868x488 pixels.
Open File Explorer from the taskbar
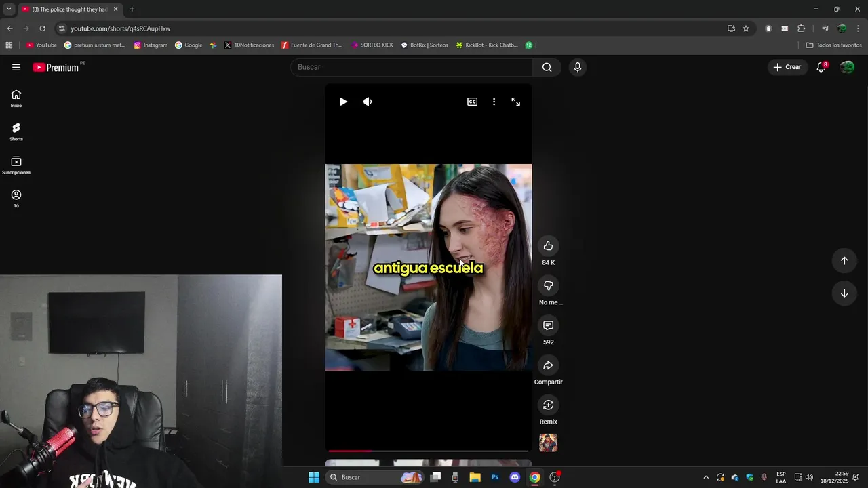point(475,477)
